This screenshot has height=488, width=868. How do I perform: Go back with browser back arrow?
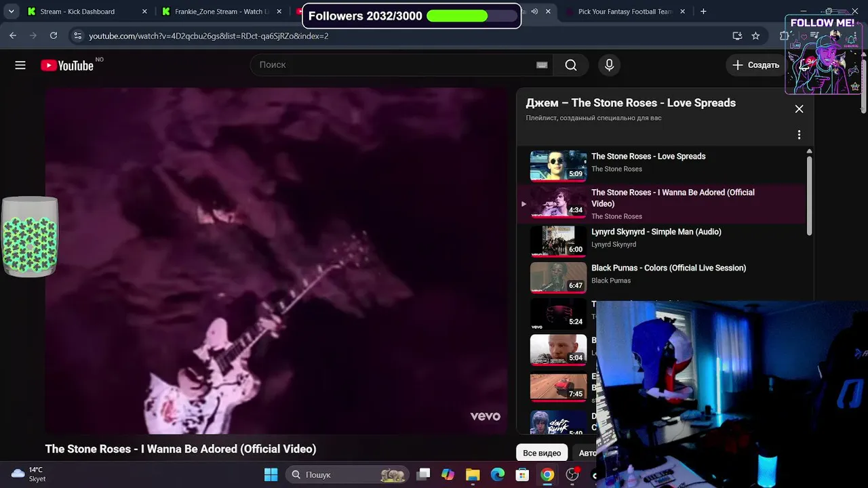(13, 36)
